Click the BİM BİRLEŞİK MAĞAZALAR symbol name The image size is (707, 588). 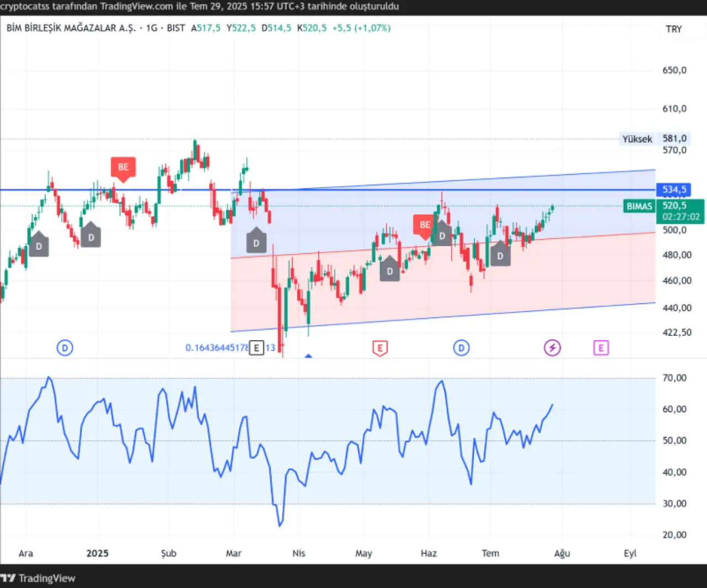click(x=71, y=28)
